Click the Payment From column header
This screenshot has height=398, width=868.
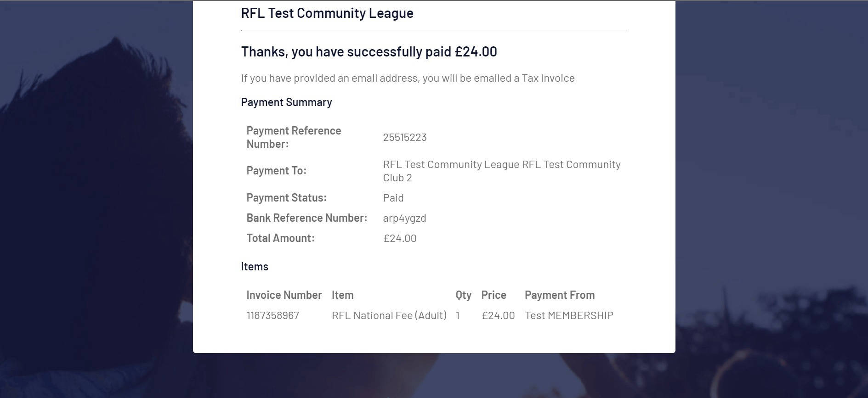[x=560, y=295]
